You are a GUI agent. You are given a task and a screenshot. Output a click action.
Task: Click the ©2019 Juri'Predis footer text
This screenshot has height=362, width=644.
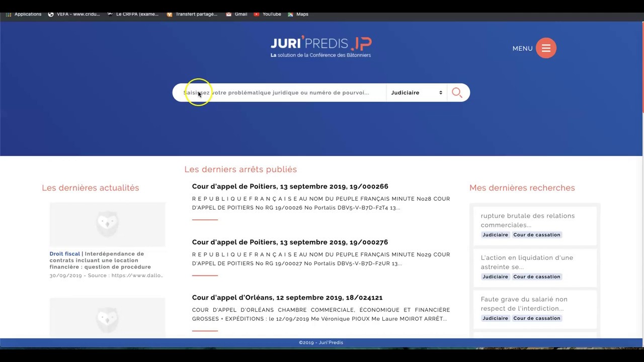point(321,342)
